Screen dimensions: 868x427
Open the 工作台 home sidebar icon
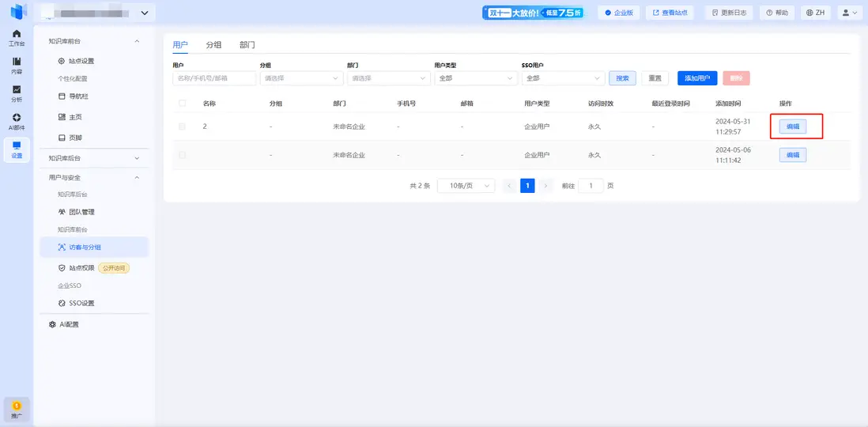click(17, 38)
